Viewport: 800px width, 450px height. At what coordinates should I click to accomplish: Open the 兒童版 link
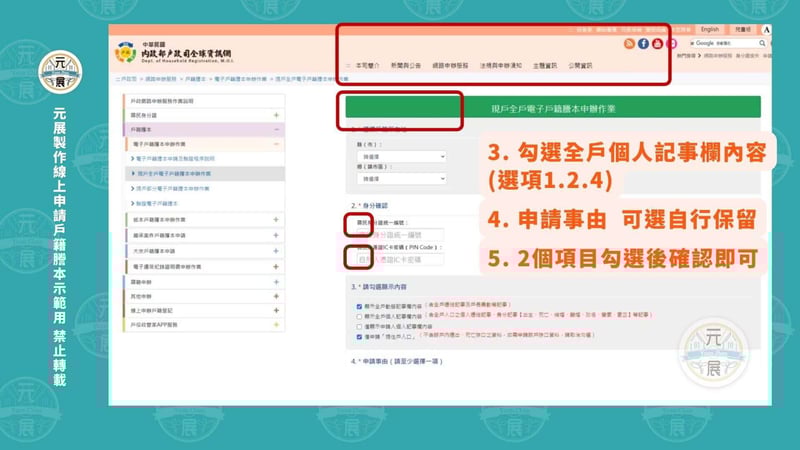point(742,30)
